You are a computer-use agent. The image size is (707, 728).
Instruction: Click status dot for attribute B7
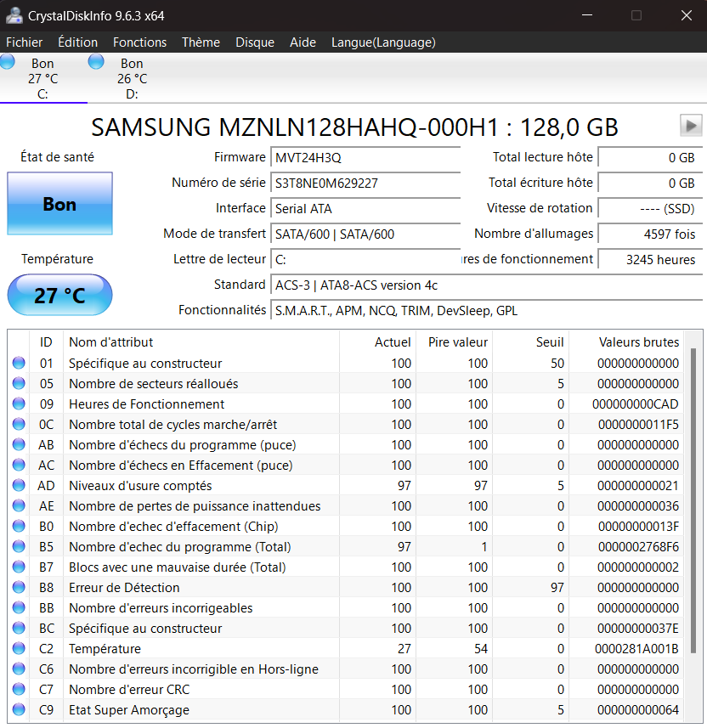(x=19, y=567)
